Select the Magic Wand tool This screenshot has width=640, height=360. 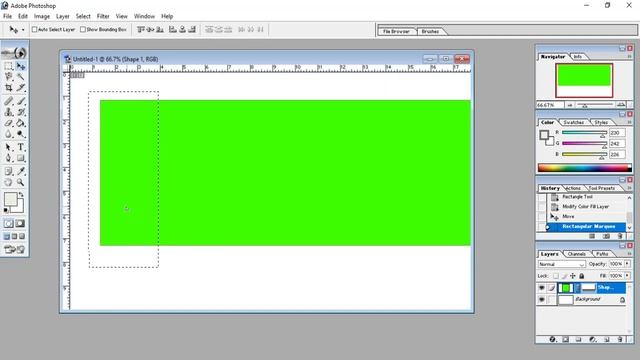(x=21, y=77)
